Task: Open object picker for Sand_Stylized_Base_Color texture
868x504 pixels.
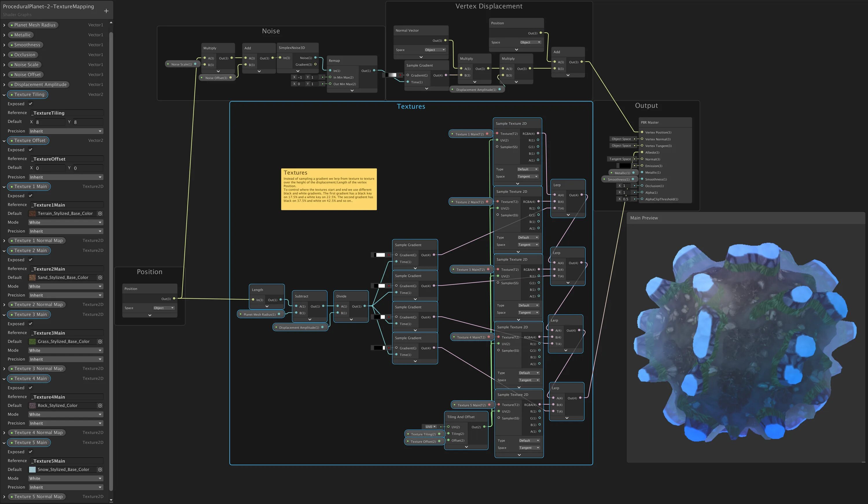Action: tap(100, 278)
